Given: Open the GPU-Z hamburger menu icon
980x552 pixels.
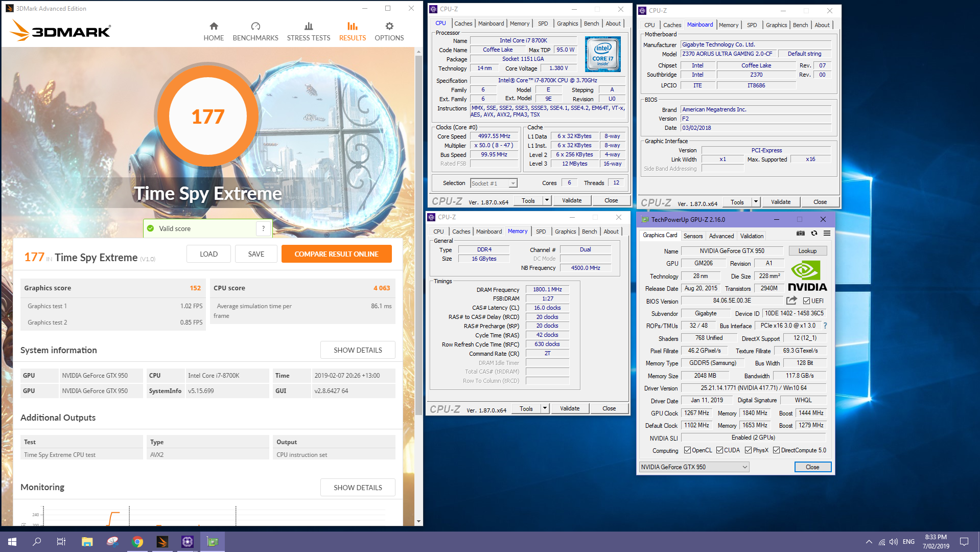Looking at the screenshot, I should (x=827, y=234).
